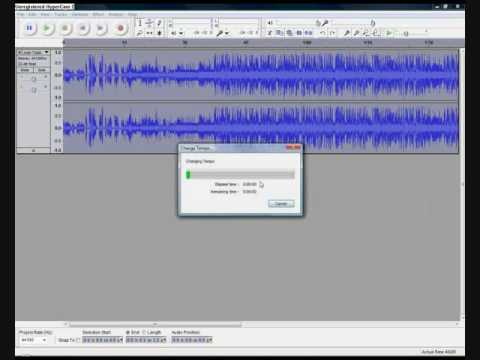This screenshot has height=360, width=480.
Task: Click the Fit Project zoom icon
Action: [x=376, y=33]
